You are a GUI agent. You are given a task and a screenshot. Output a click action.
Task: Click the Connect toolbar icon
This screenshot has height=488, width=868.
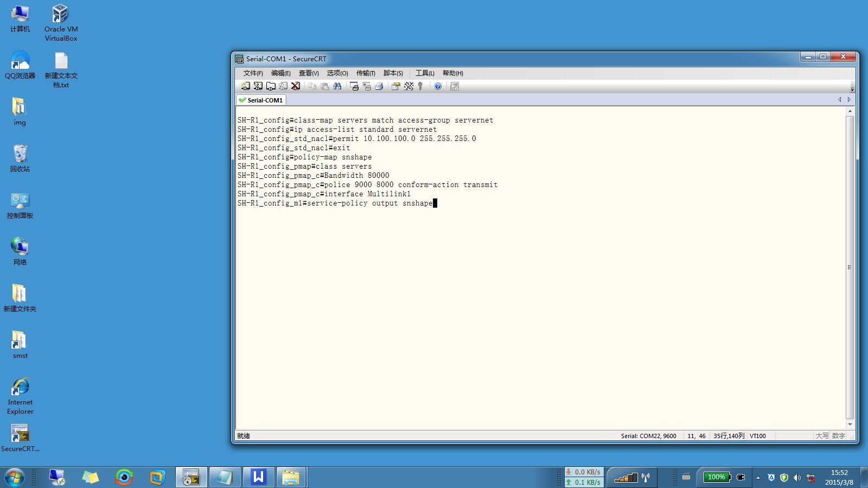pyautogui.click(x=245, y=86)
